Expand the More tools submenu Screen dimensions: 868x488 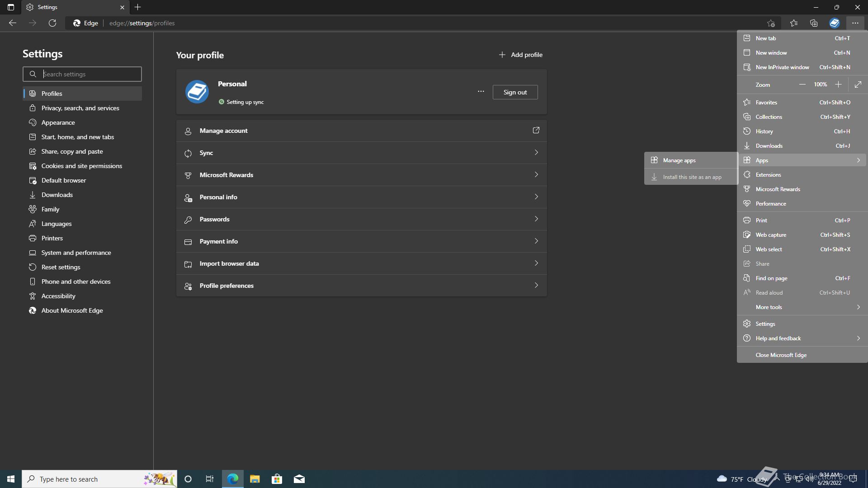point(802,307)
